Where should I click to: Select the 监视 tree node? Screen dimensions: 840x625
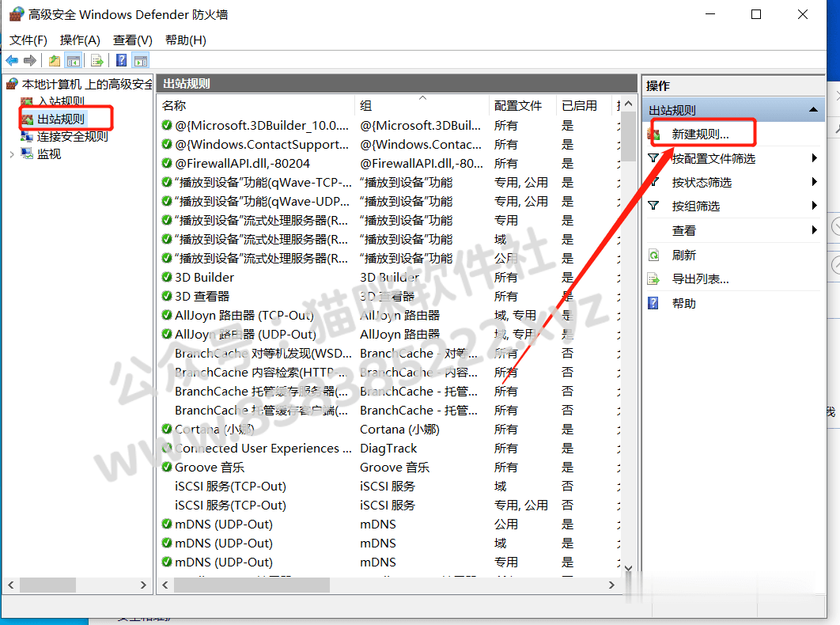pos(49,153)
